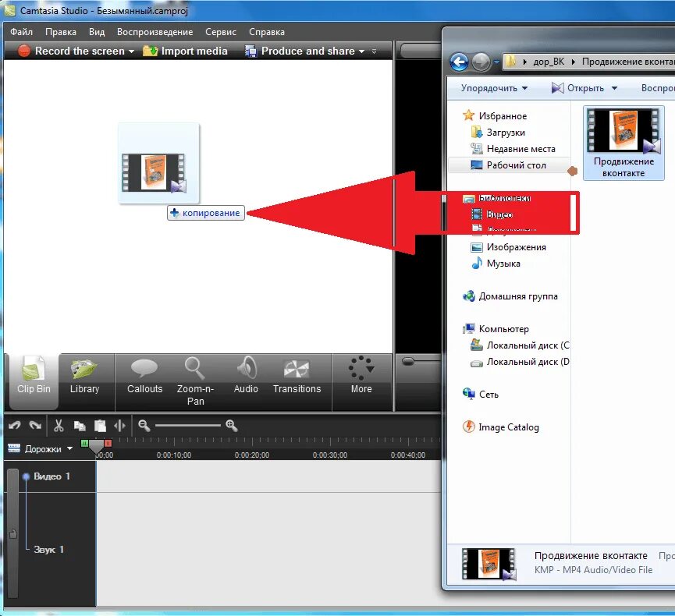Select the Звук 1 track label
675x616 pixels.
(x=48, y=549)
